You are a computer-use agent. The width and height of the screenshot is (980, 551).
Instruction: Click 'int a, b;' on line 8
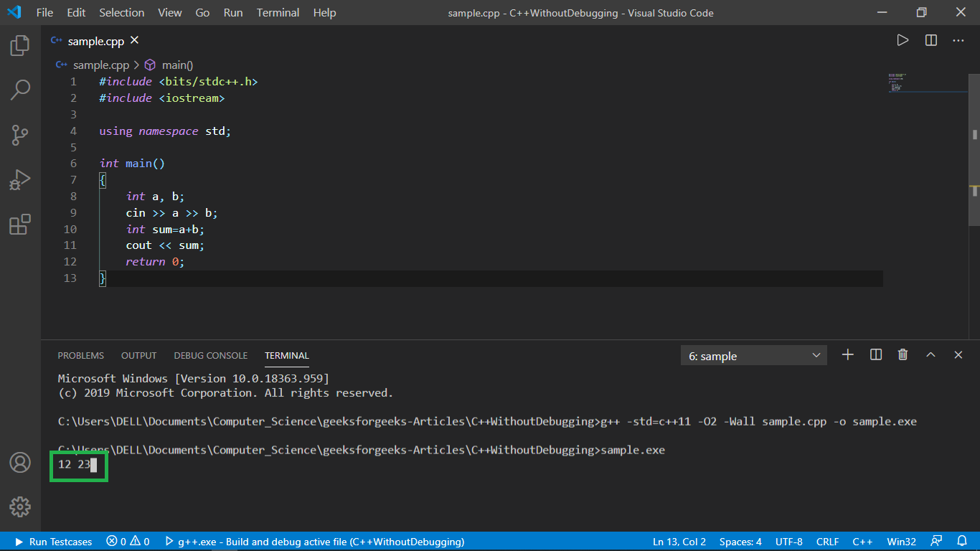click(x=155, y=197)
